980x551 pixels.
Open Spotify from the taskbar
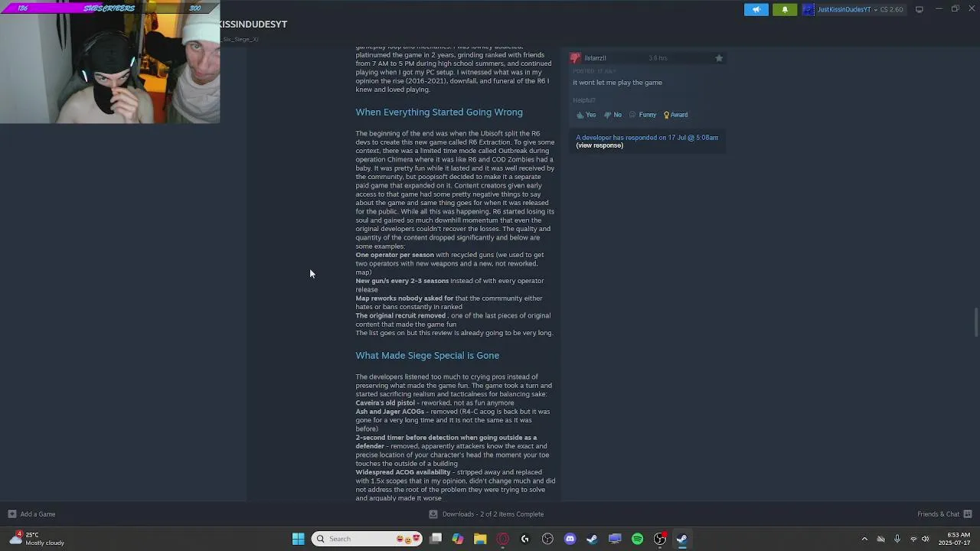637,539
